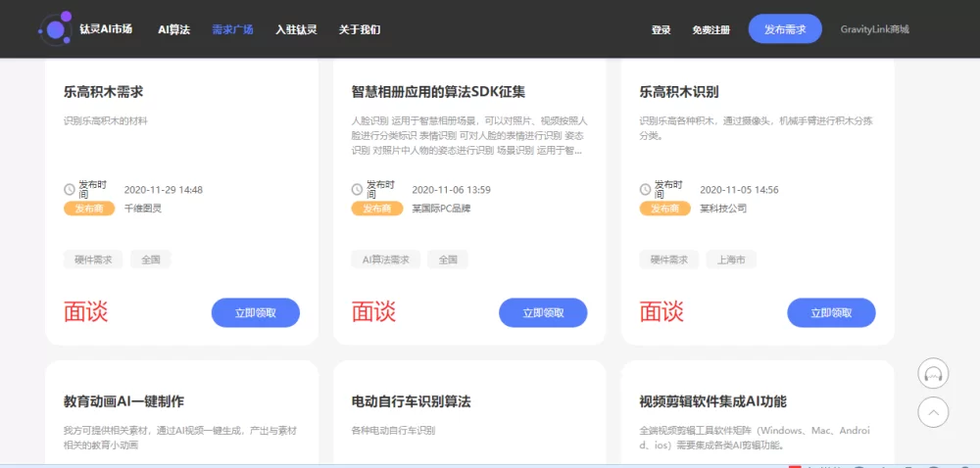The image size is (980, 468).
Task: Click the 免费注册 link
Action: 710,29
